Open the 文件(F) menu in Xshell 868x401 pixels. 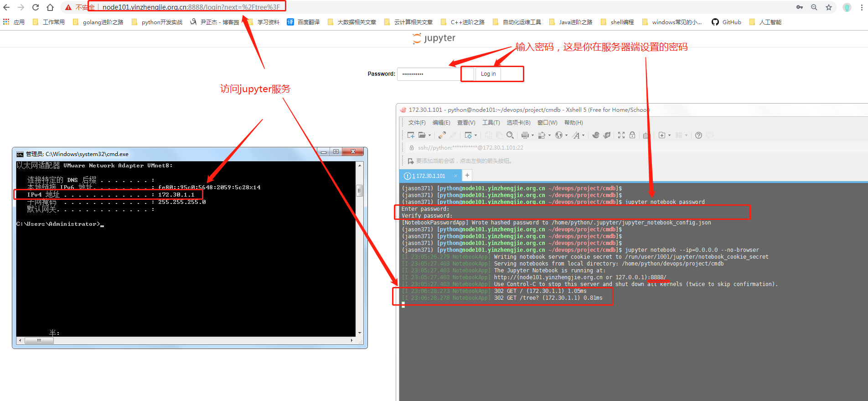pos(417,123)
